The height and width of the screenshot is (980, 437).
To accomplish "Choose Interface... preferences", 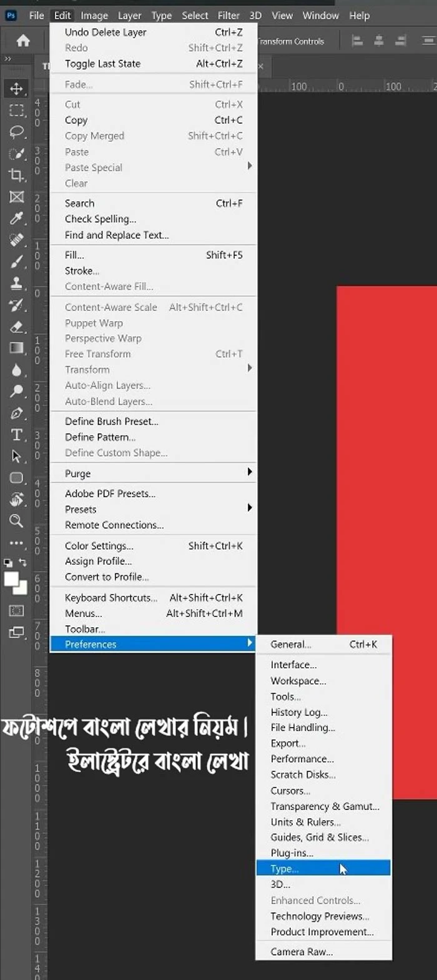I will click(323, 665).
